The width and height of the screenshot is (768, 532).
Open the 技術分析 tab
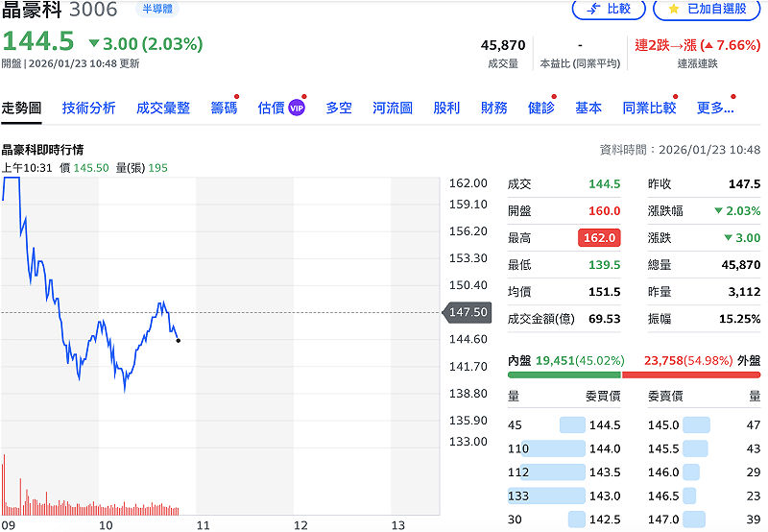tap(88, 108)
